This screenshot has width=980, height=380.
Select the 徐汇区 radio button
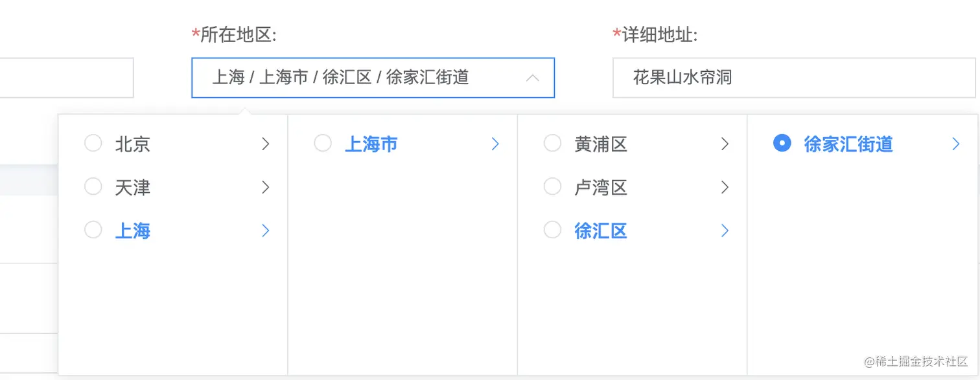pos(552,230)
